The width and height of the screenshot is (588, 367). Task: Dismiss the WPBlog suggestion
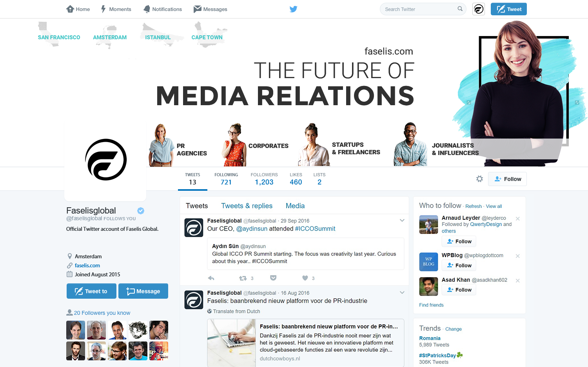[x=517, y=256]
